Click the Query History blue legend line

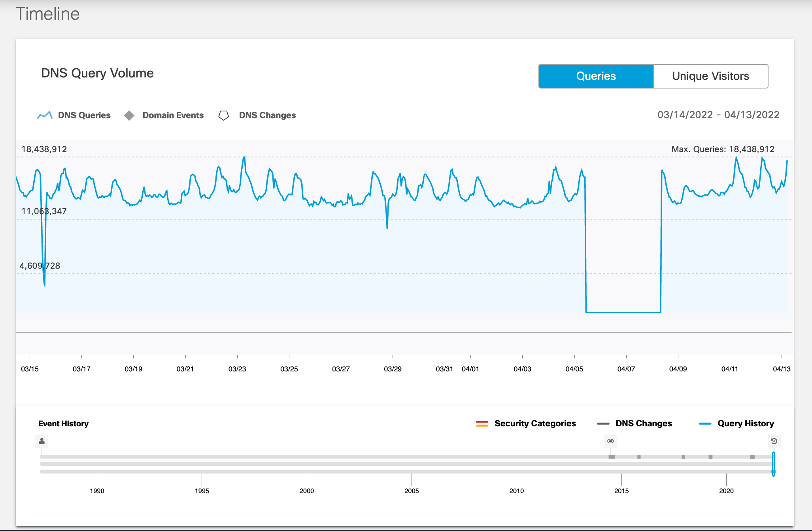[x=705, y=424]
